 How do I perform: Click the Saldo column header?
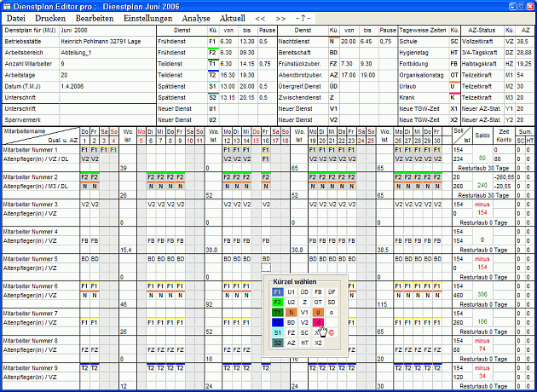482,135
